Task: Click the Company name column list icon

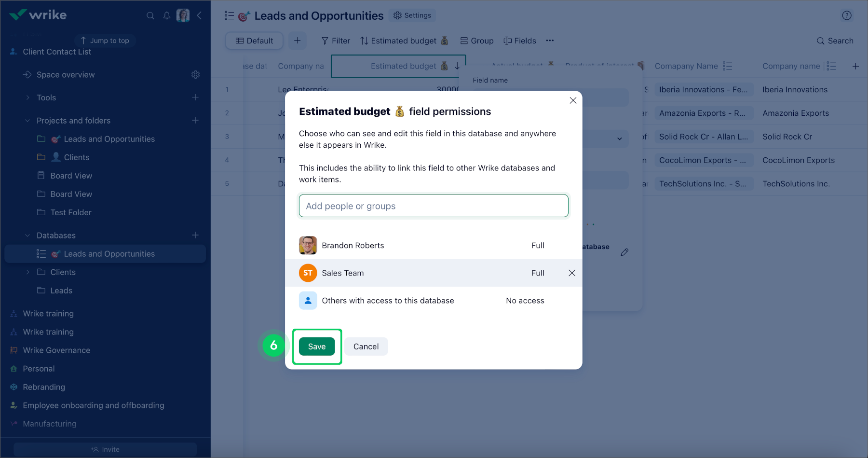Action: [x=831, y=66]
